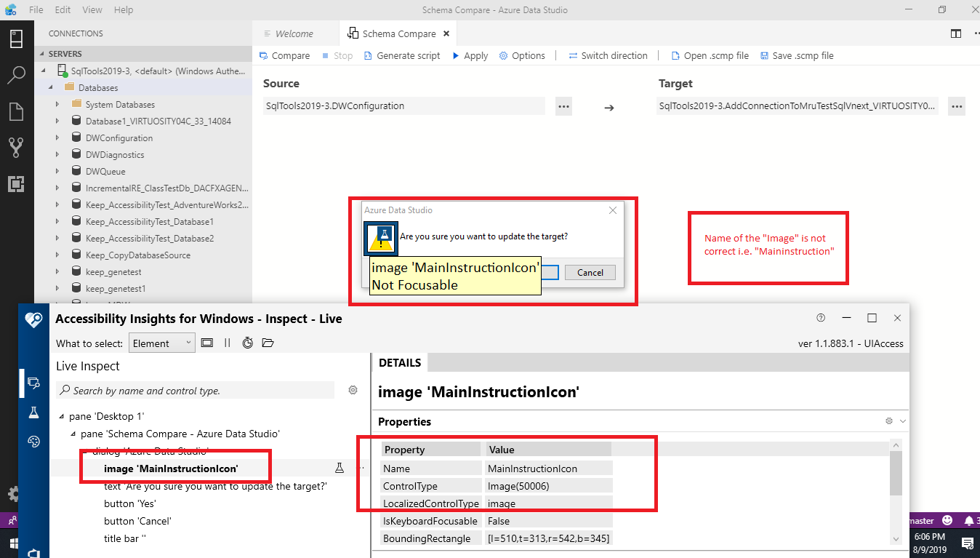Pause live inspection with the pause icon
This screenshot has width=980, height=558.
[228, 343]
